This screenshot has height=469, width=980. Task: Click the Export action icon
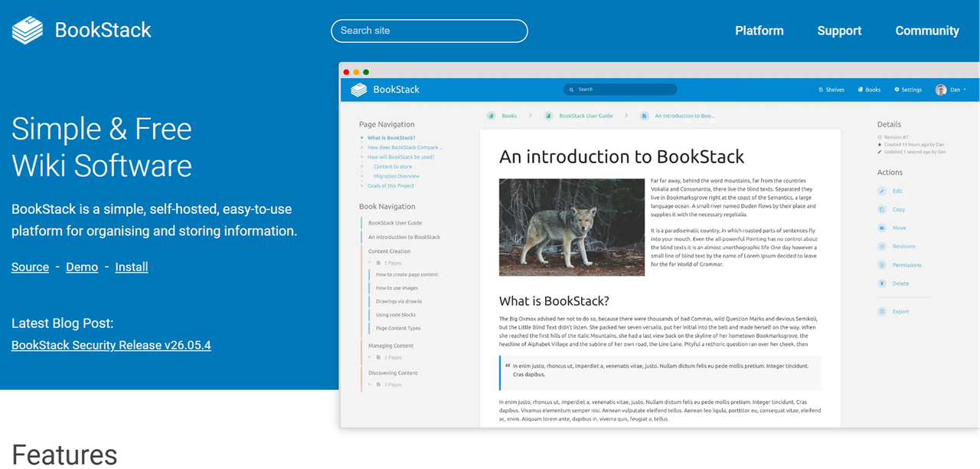click(882, 311)
